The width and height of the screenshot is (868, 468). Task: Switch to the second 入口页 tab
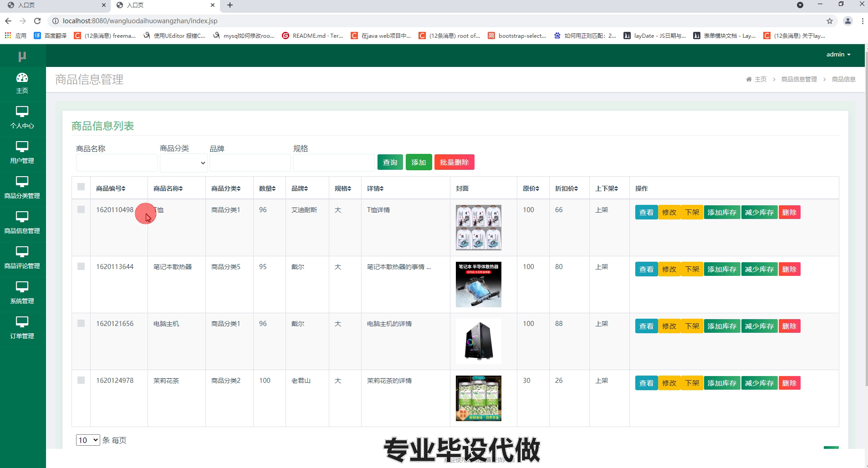click(x=165, y=5)
